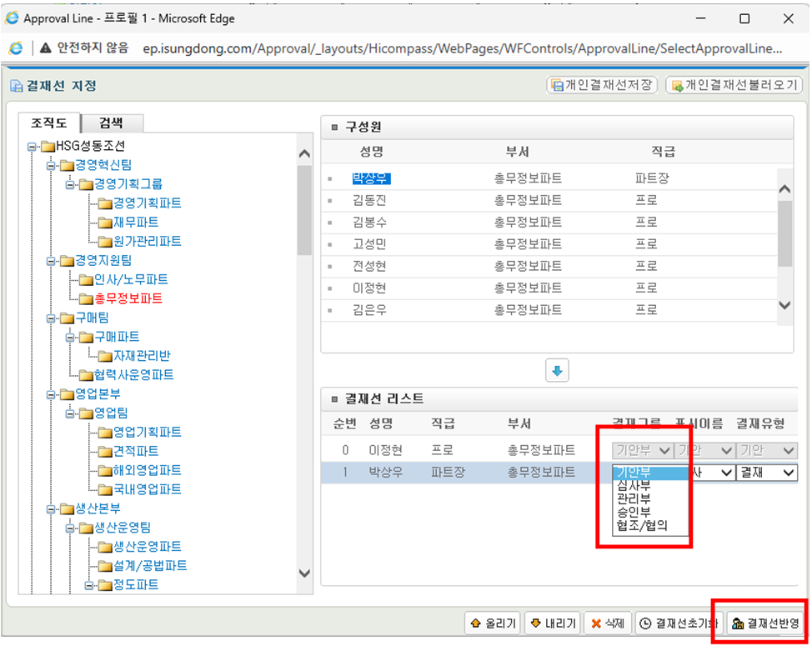
Task: Click the member list scrollbar down arrow
Action: 784,305
